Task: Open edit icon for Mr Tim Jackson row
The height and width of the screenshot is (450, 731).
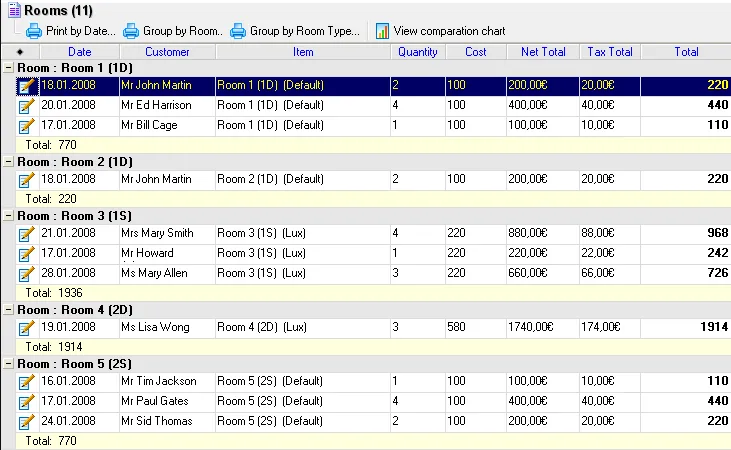Action: [x=27, y=383]
